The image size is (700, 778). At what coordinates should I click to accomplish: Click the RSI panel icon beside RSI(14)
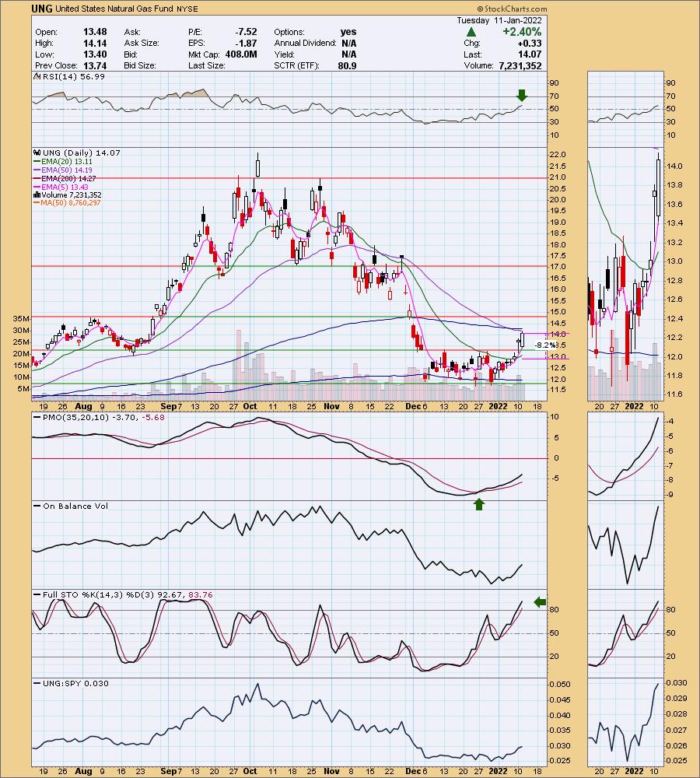[37, 77]
